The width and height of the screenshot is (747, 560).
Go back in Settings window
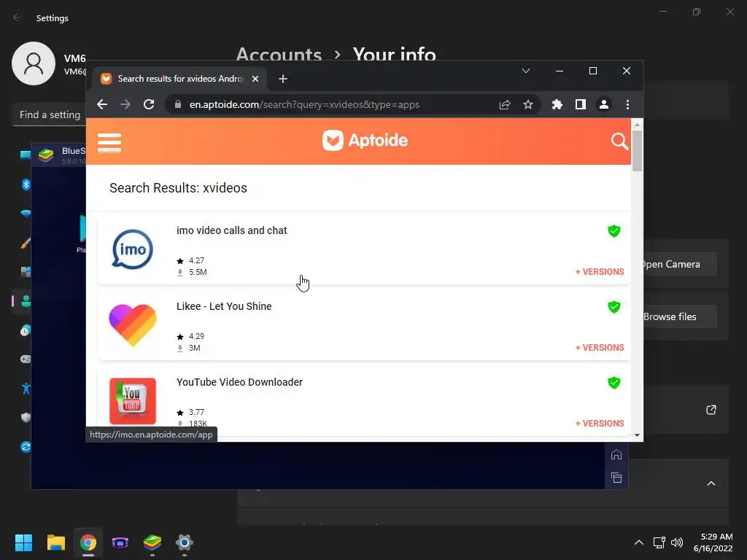[18, 17]
